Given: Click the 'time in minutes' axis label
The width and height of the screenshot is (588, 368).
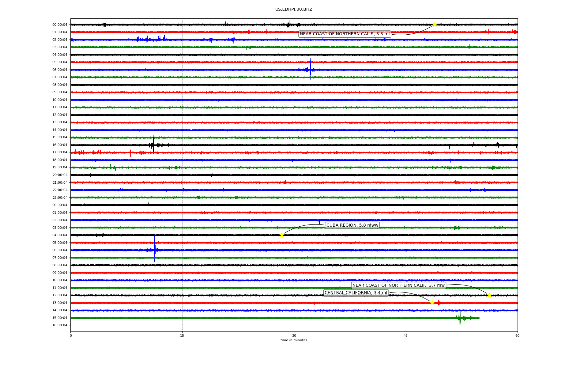Looking at the screenshot, I should tap(294, 340).
